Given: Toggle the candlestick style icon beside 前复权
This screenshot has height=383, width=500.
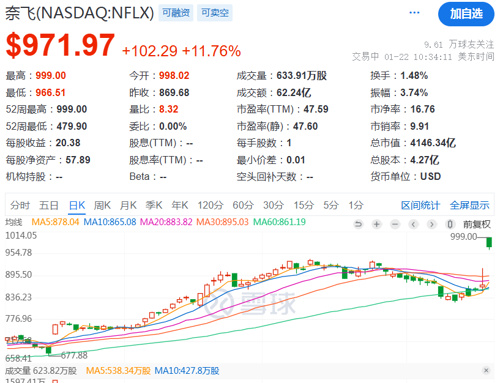Looking at the screenshot, I should [450, 224].
